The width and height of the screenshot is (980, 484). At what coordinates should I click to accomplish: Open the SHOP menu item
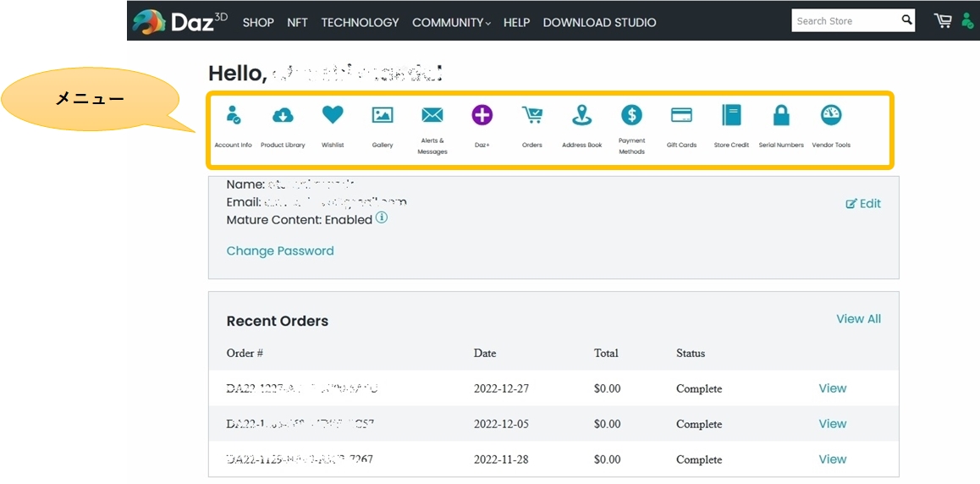[258, 23]
